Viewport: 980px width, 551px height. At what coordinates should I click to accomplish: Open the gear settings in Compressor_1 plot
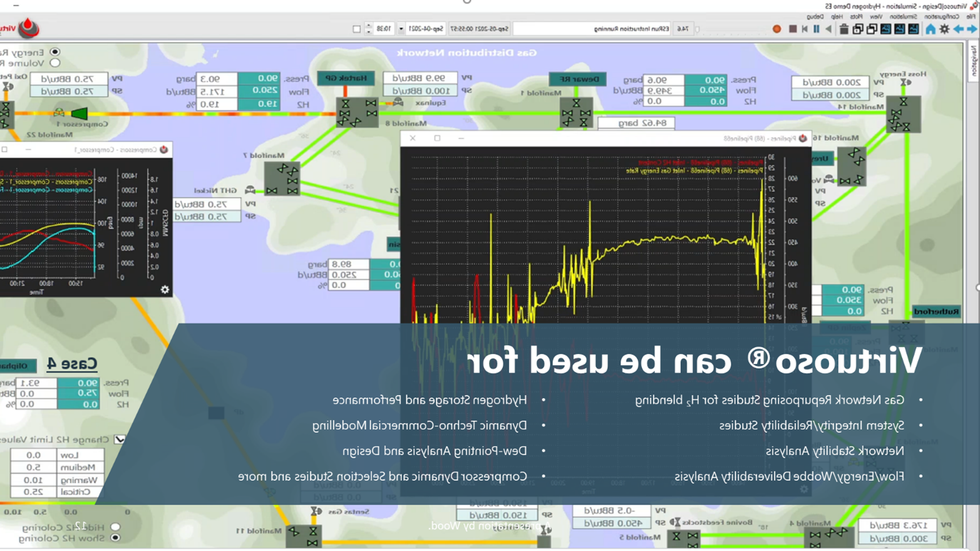(165, 289)
